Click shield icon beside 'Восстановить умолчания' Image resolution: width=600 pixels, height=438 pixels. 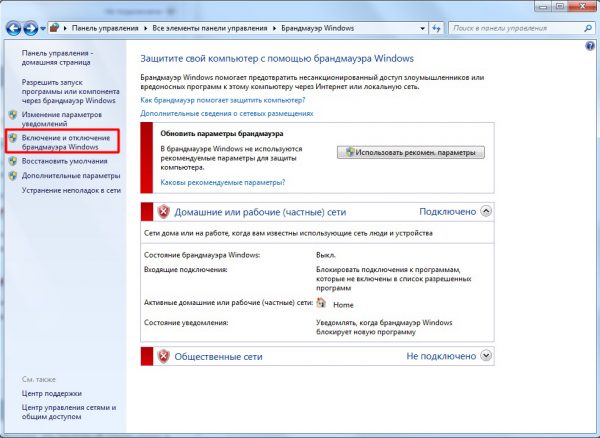(13, 161)
